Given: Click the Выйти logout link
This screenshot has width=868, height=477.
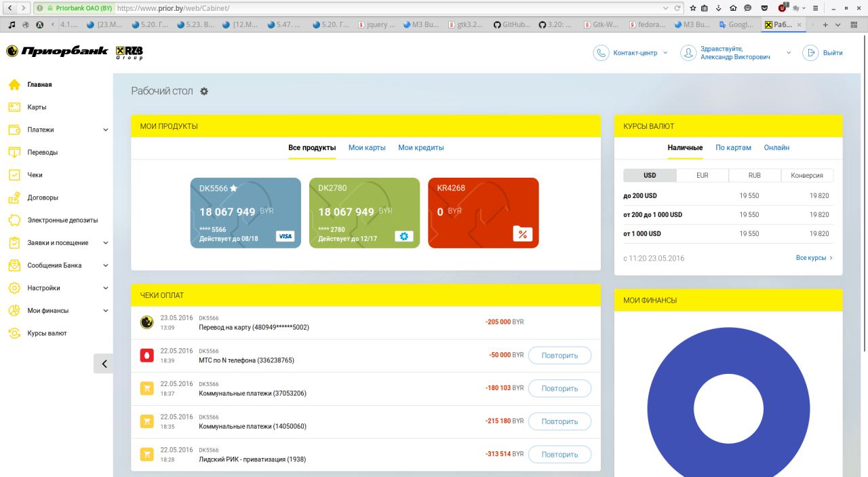Looking at the screenshot, I should [833, 53].
